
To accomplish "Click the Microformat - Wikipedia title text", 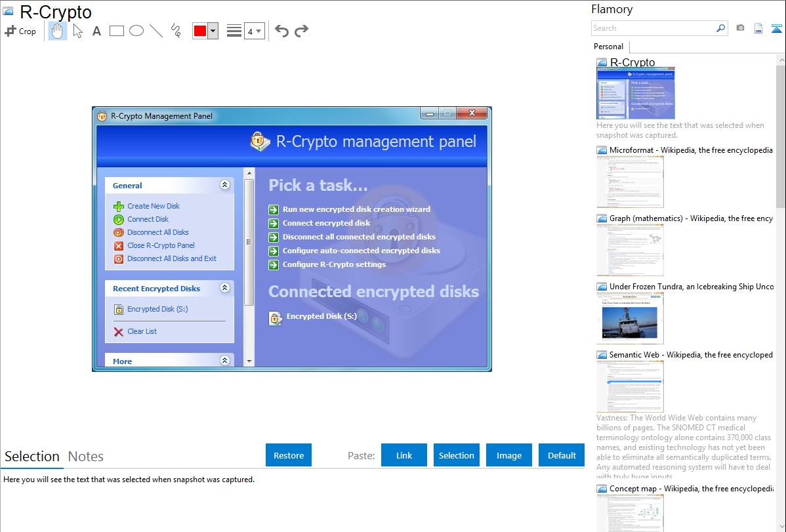I will coord(691,150).
